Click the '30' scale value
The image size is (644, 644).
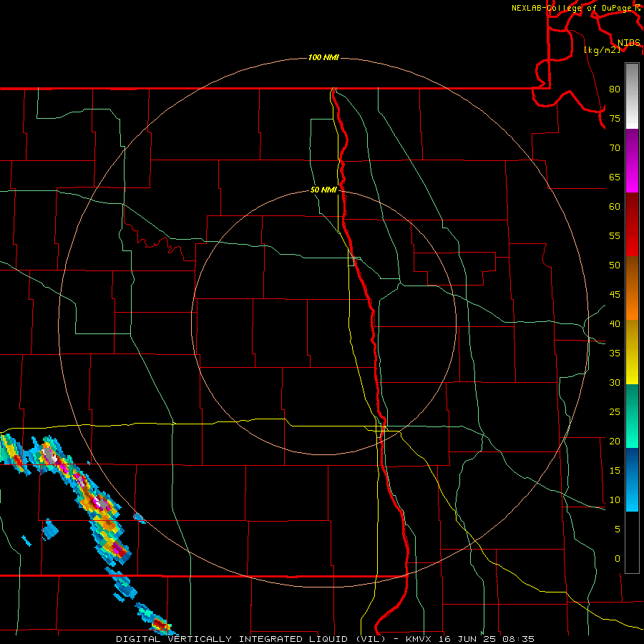click(x=615, y=382)
